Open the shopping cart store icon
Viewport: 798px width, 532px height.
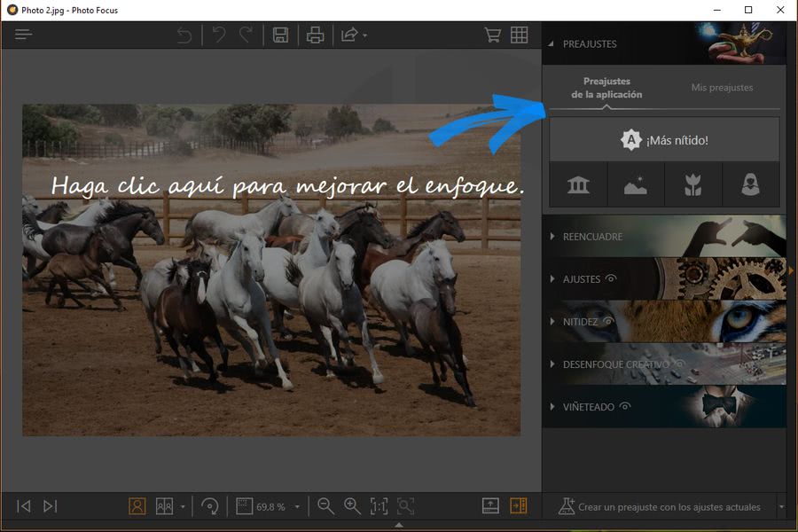coord(492,35)
